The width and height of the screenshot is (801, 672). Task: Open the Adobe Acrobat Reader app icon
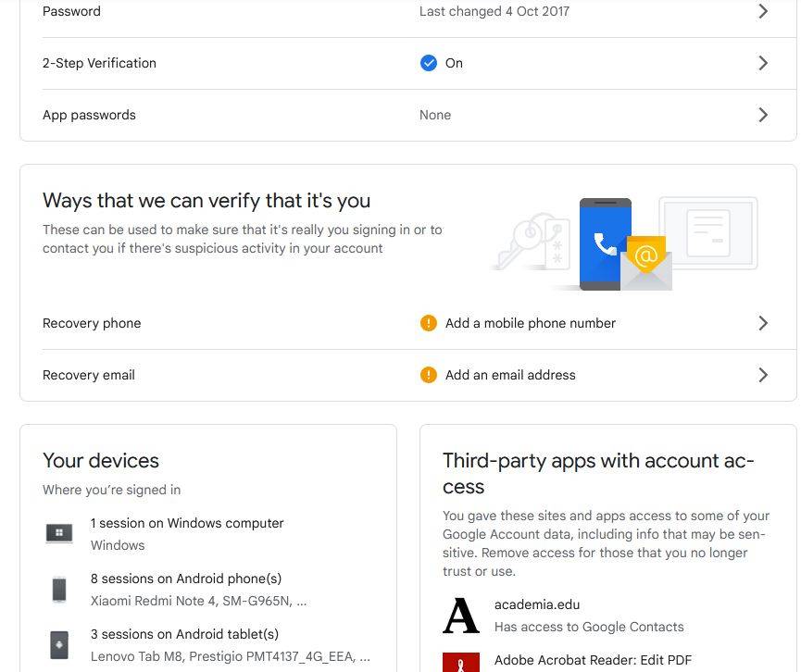coord(461,663)
